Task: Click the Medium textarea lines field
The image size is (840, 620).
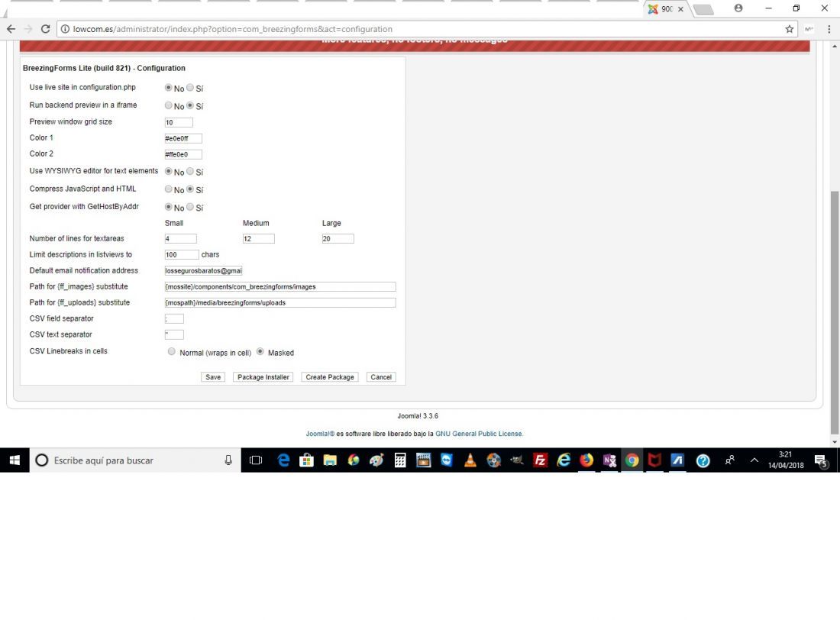Action: point(259,238)
